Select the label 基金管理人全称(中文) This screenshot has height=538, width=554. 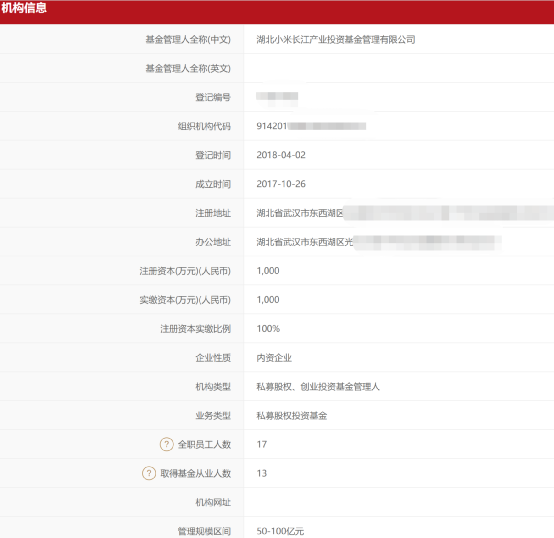(x=188, y=40)
